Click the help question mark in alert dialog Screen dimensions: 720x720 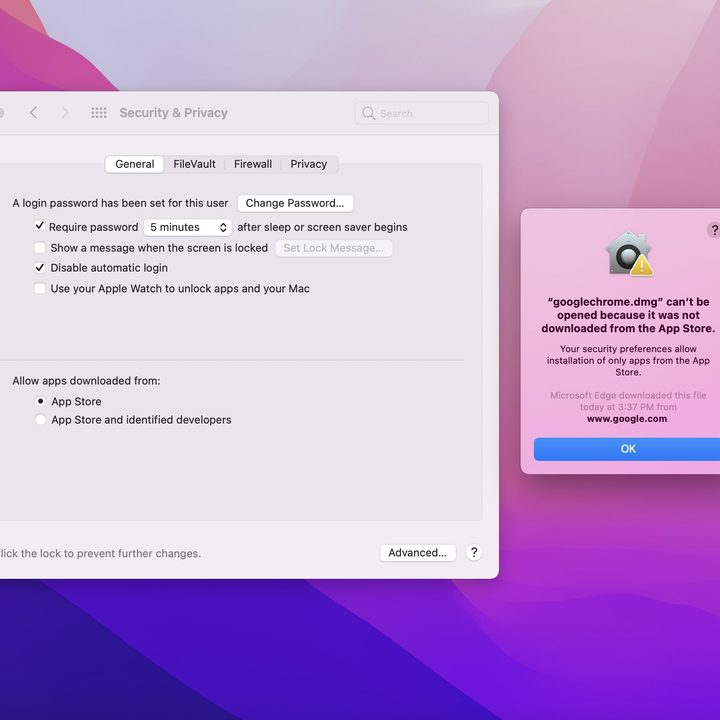tap(714, 230)
